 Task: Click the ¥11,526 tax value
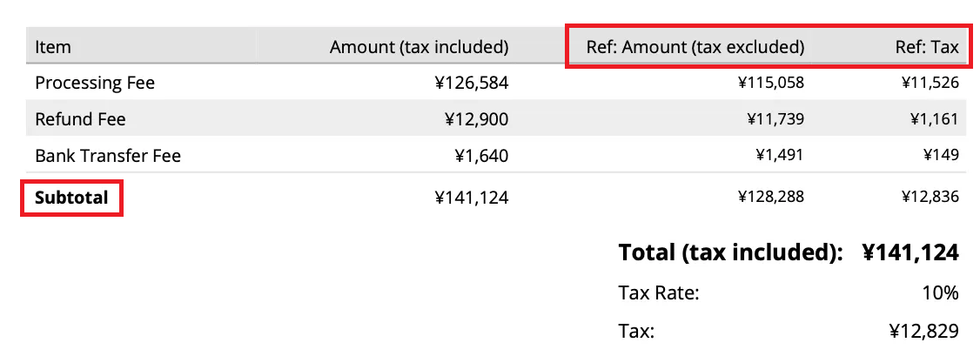click(x=930, y=84)
